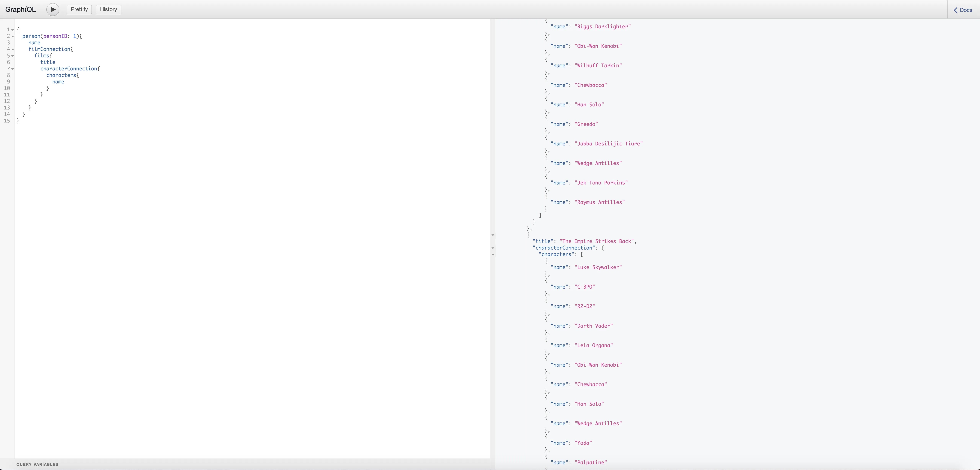Image resolution: width=980 pixels, height=470 pixels.
Task: Fold the result "characters" array arrow
Action: [x=493, y=254]
